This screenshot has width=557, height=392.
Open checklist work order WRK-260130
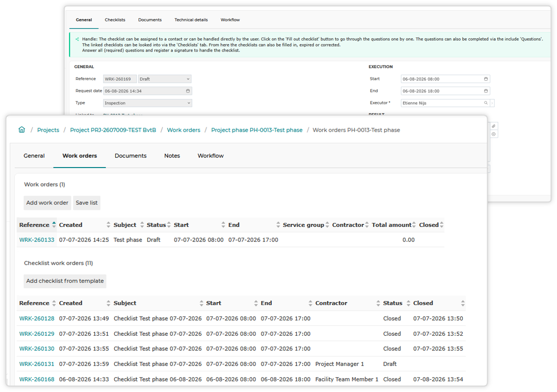click(x=36, y=349)
